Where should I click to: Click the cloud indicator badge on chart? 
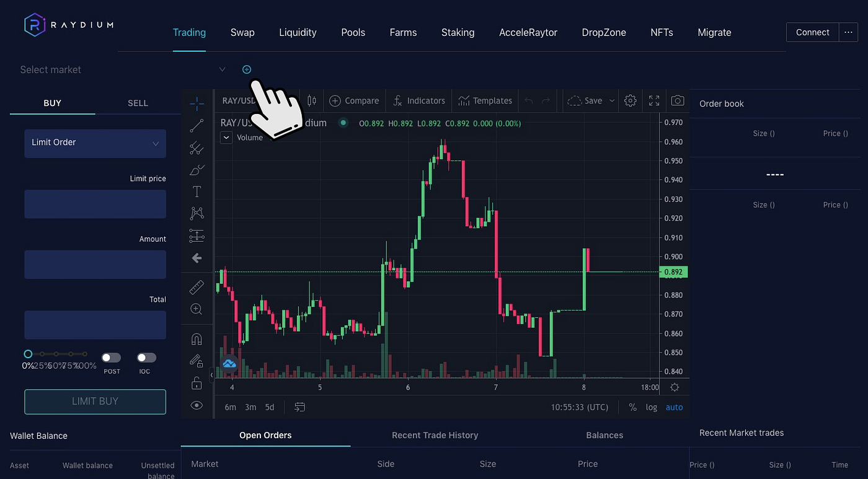(229, 363)
